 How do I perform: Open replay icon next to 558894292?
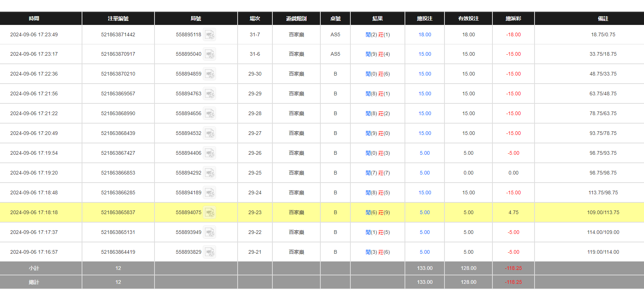click(x=209, y=173)
